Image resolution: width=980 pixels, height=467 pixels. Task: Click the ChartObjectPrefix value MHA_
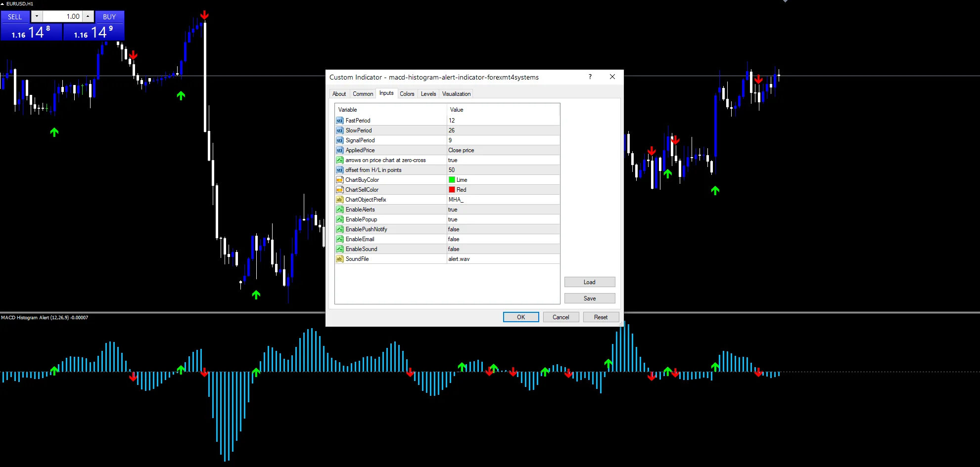click(x=503, y=200)
